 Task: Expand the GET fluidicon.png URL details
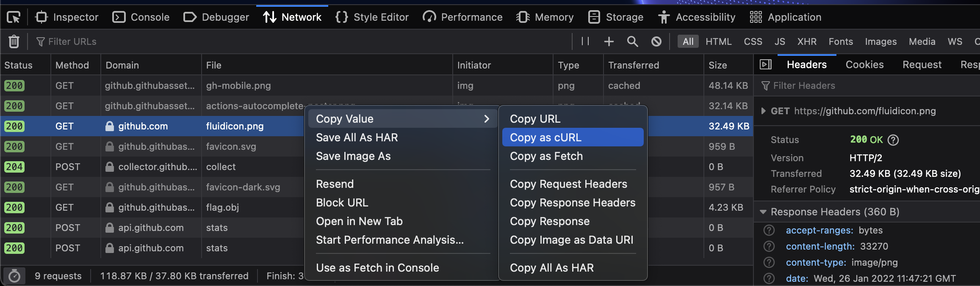pos(763,111)
